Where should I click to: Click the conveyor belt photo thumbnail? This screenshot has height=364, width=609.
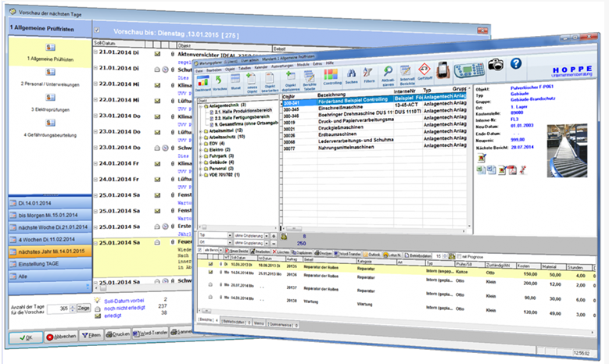(x=567, y=151)
